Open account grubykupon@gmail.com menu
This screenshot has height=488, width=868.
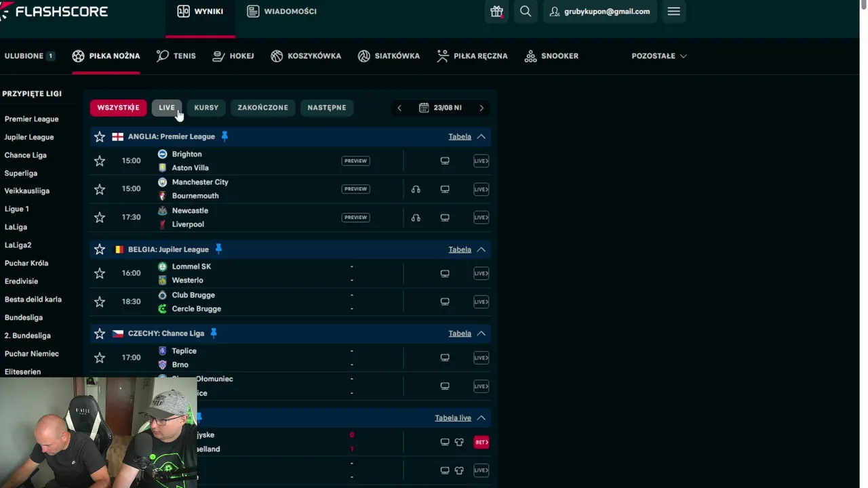[599, 12]
